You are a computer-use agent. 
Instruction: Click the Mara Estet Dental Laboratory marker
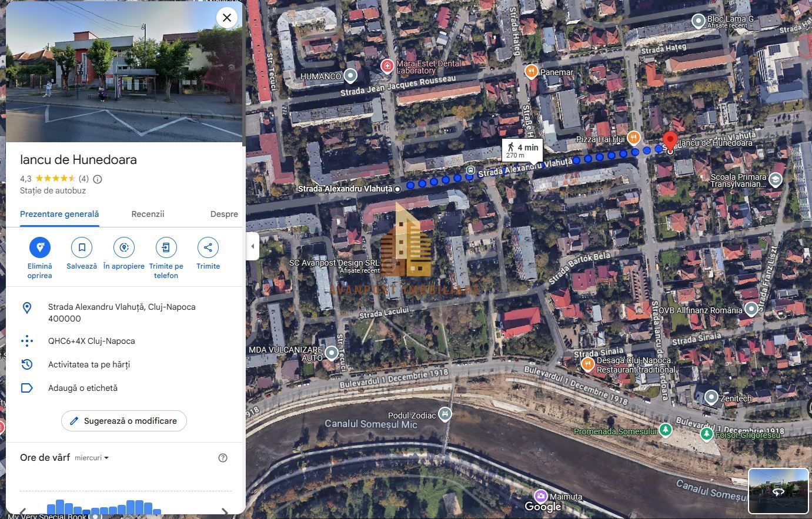coord(387,66)
